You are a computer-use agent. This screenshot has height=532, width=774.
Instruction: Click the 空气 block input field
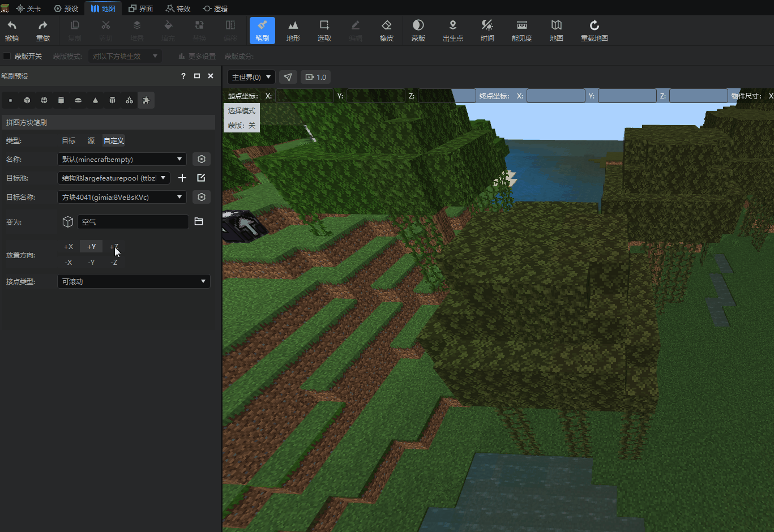[133, 222]
